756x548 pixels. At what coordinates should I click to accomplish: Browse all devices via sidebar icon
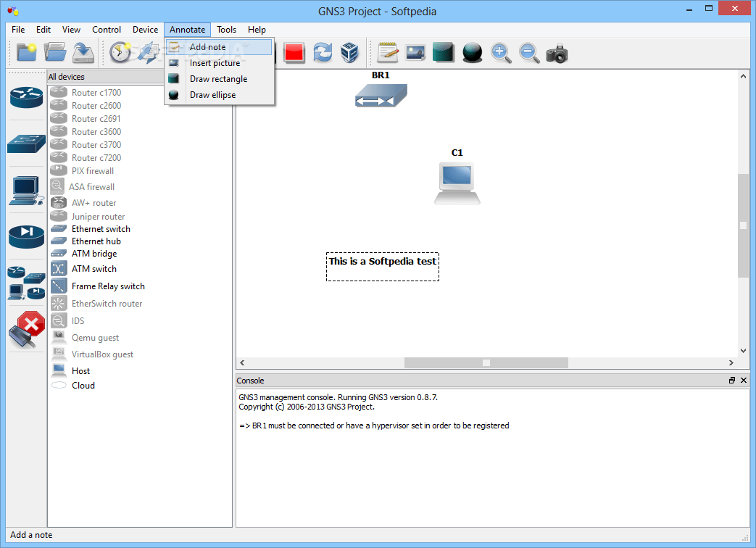coord(27,283)
